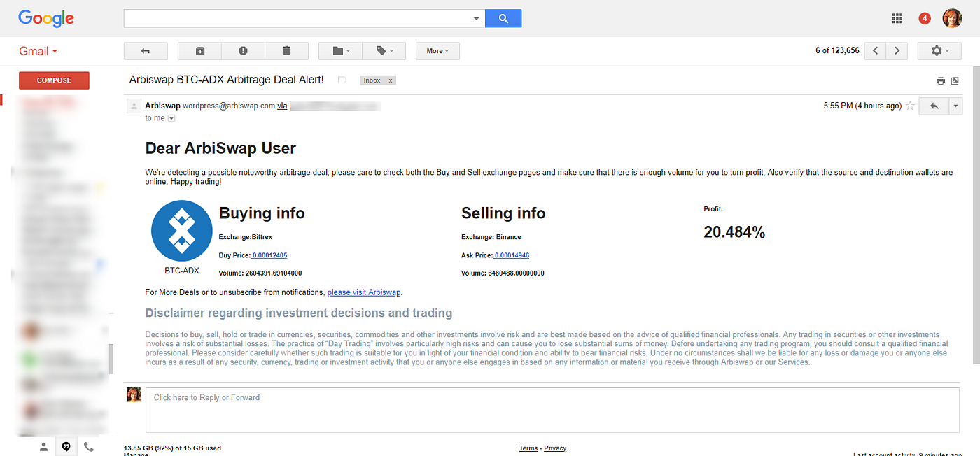
Task: Click the sender avatar icon
Action: click(133, 106)
